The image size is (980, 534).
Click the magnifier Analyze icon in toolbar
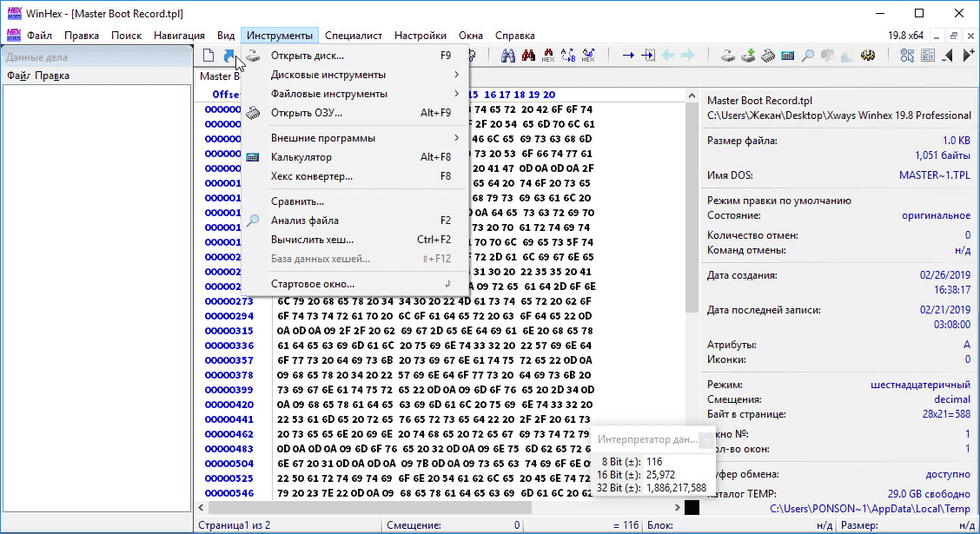coord(808,56)
